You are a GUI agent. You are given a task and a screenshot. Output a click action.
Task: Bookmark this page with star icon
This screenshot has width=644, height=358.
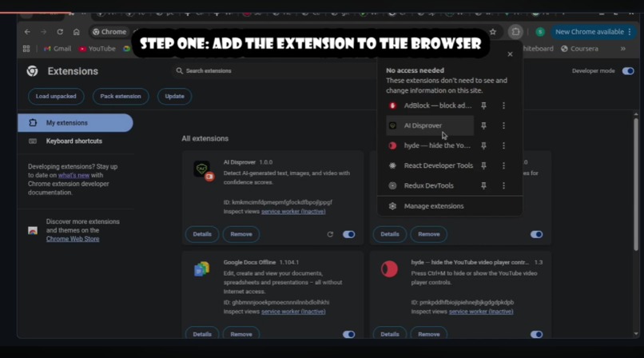[493, 32]
